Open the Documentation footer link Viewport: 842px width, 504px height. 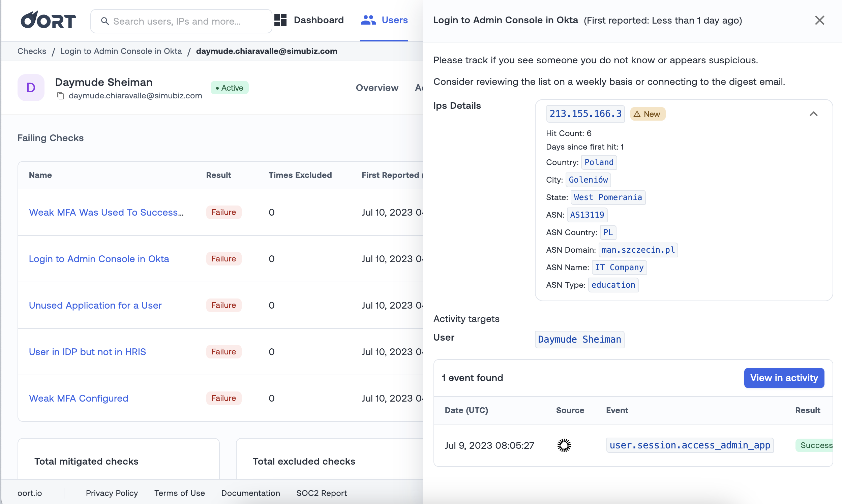[250, 493]
